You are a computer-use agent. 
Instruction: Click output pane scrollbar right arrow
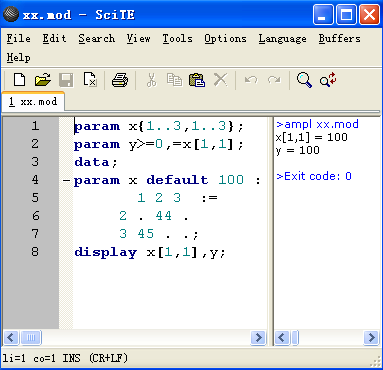point(371,338)
